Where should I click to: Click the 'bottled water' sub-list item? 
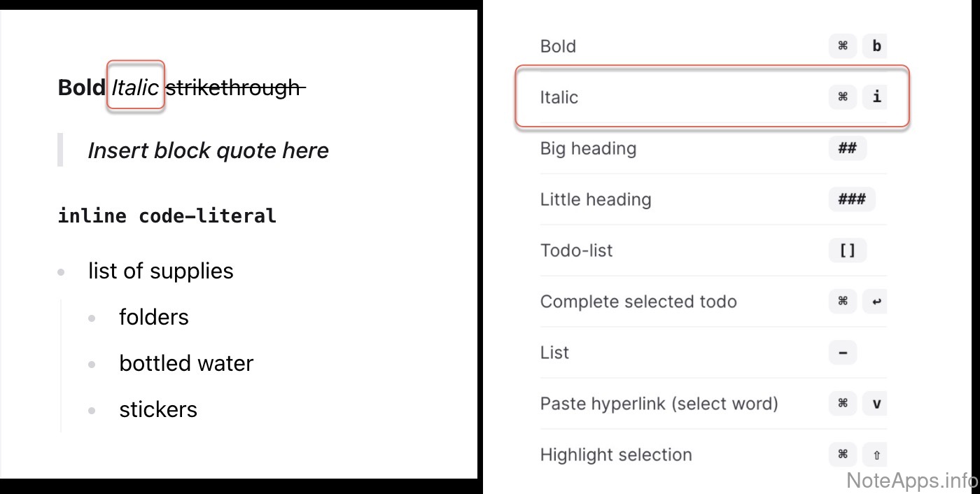point(186,363)
